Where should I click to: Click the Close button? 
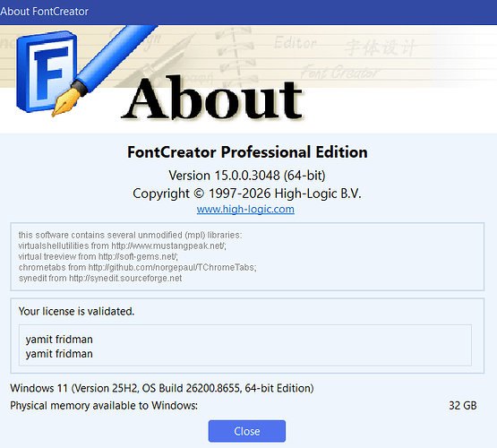(x=246, y=431)
